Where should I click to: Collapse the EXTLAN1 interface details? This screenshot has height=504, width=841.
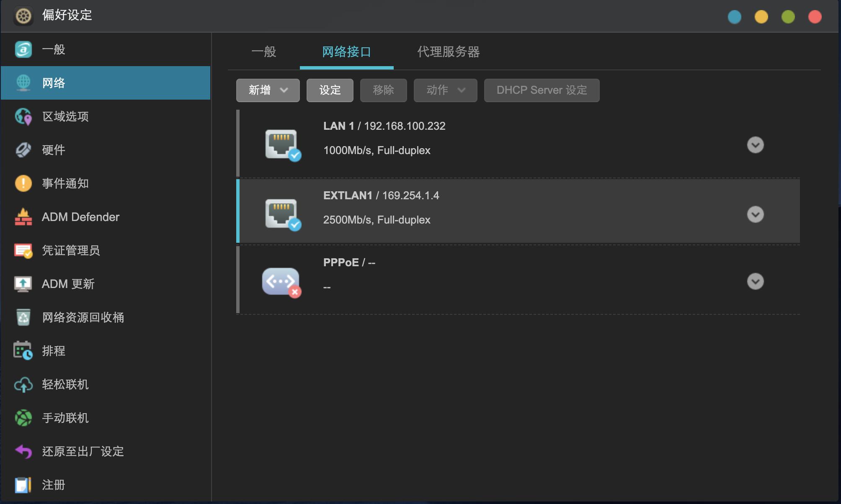pyautogui.click(x=755, y=215)
